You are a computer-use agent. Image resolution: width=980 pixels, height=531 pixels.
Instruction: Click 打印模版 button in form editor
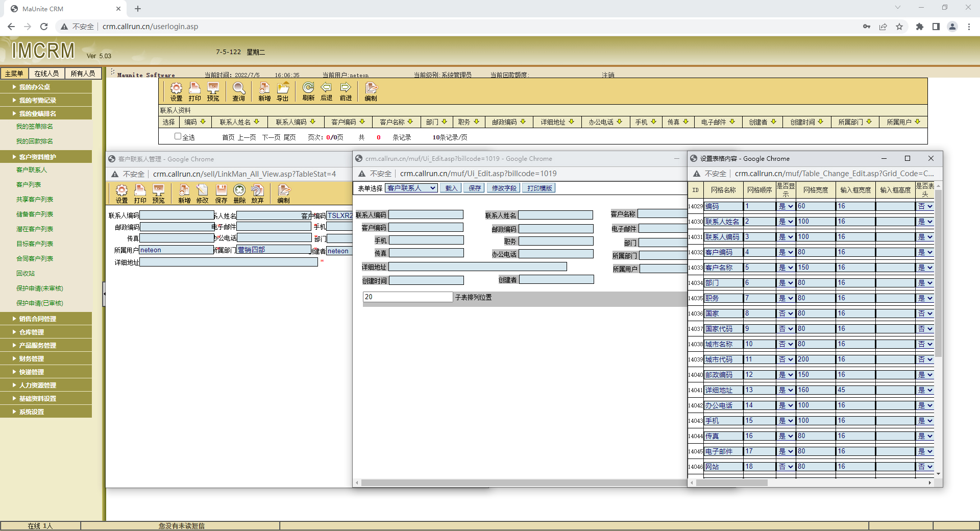pos(540,188)
